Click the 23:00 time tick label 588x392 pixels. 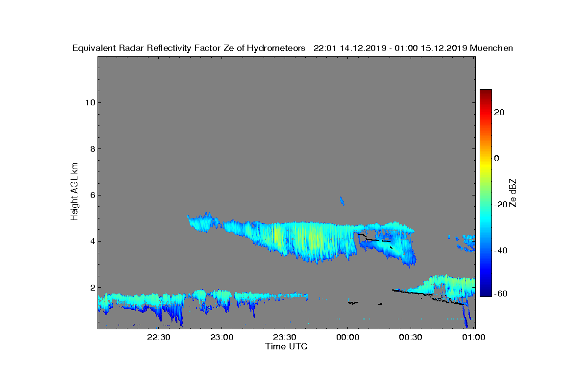pos(221,337)
